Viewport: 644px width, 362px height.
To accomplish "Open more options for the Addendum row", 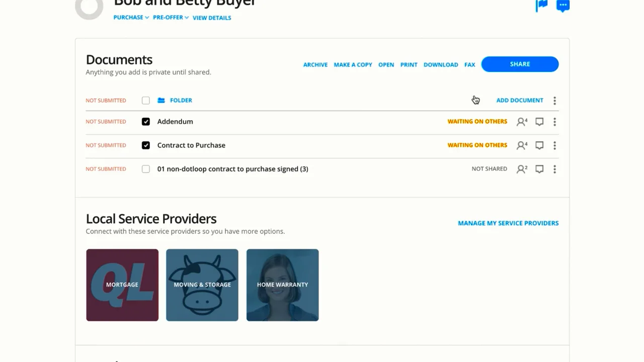I will pyautogui.click(x=554, y=122).
